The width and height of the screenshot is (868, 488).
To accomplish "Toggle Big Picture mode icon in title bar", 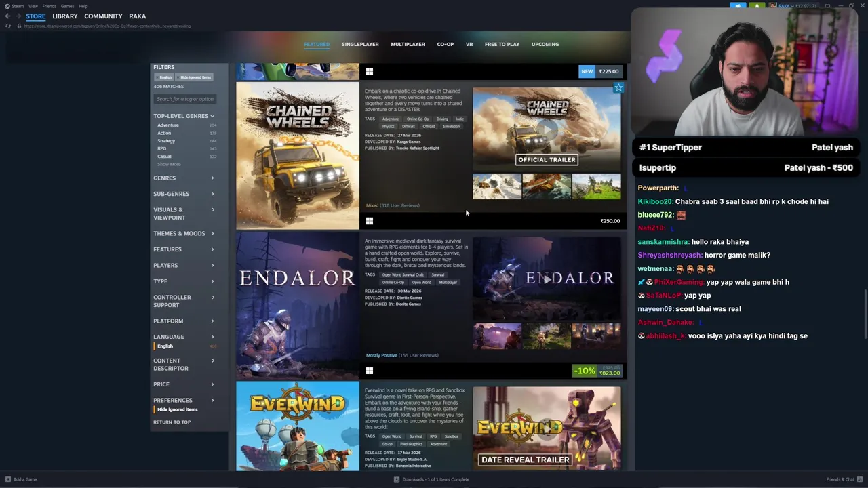I will coord(827,6).
